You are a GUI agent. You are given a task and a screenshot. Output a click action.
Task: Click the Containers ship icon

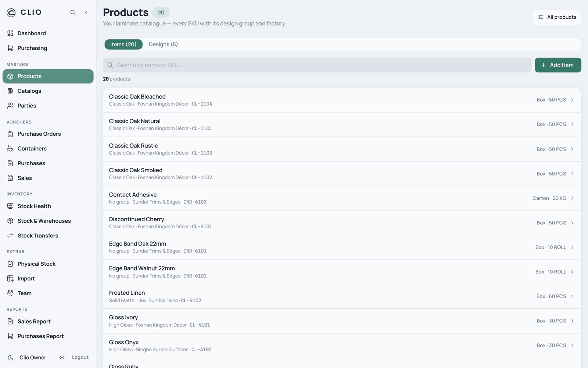point(10,149)
